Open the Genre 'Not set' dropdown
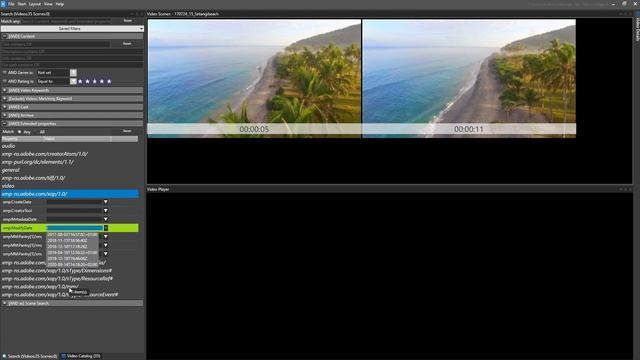 click(x=73, y=73)
